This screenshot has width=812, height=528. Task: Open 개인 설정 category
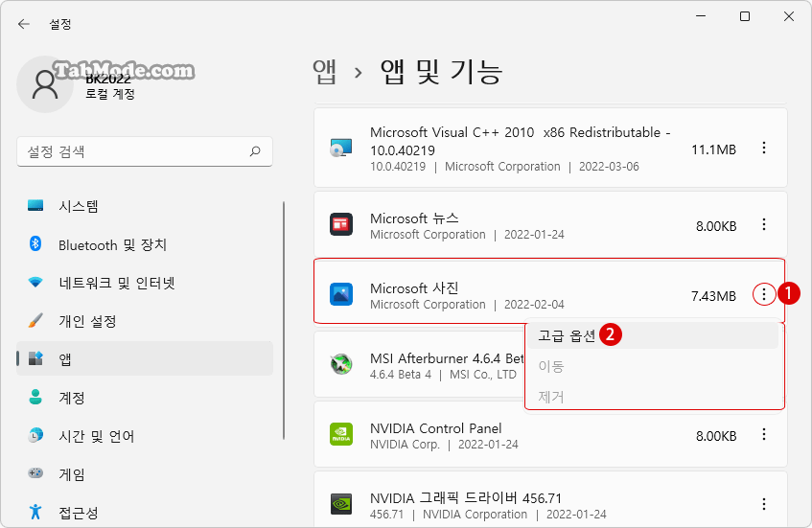coord(145,320)
